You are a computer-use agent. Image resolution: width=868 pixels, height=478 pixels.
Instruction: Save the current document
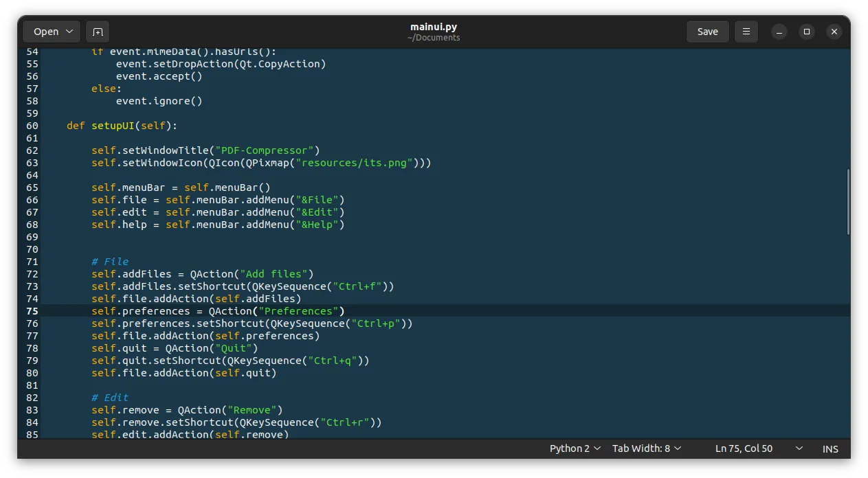tap(707, 32)
